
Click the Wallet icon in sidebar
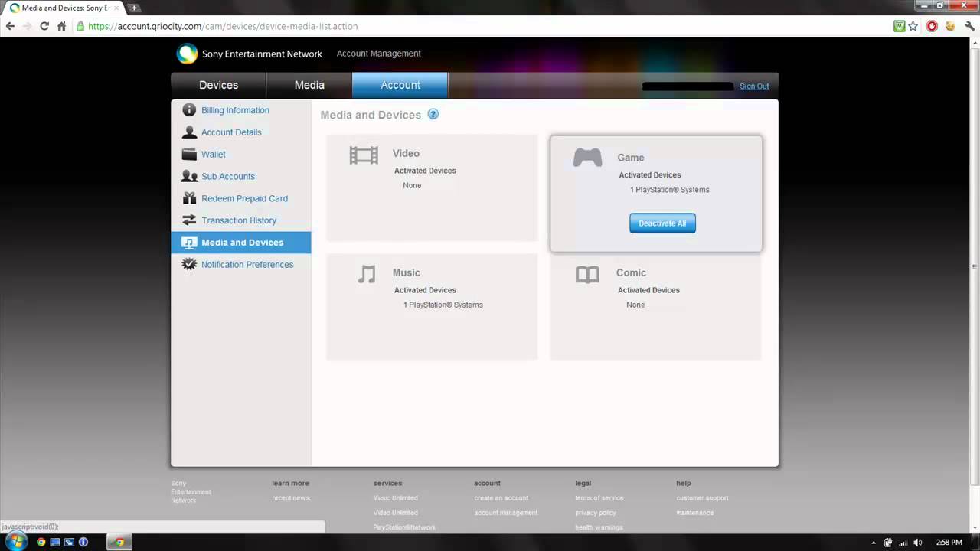[189, 154]
